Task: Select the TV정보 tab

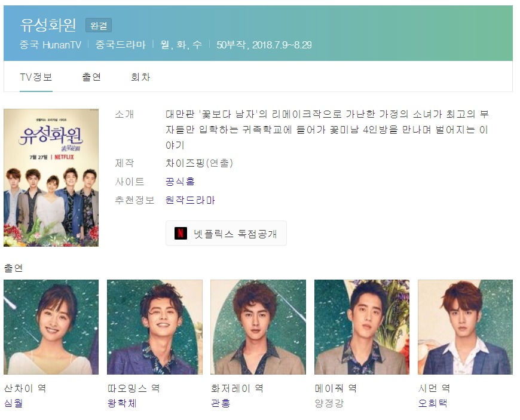Action: (x=36, y=77)
